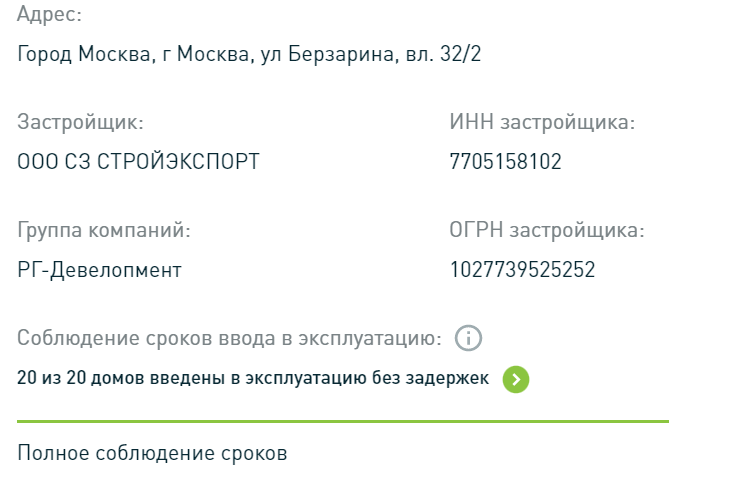Click the Адрес: label
The width and height of the screenshot is (745, 495).
coord(49,14)
